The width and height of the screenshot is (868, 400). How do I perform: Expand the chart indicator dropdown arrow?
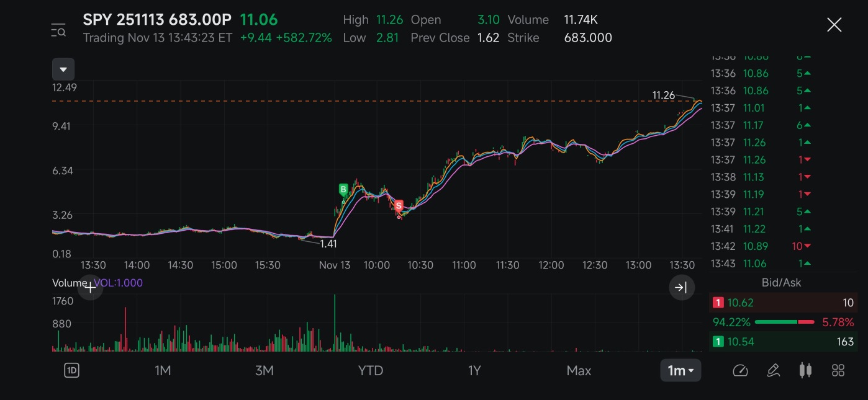pos(63,69)
